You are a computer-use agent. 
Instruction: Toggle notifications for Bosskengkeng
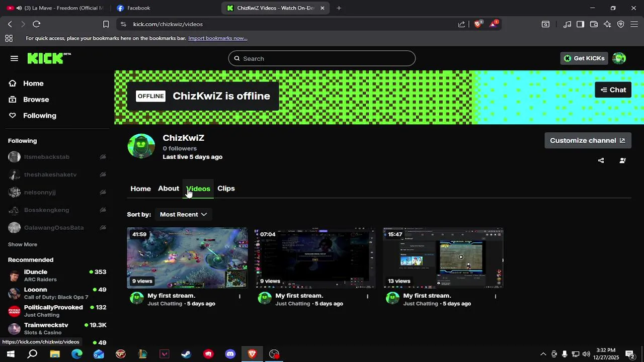pos(103,210)
